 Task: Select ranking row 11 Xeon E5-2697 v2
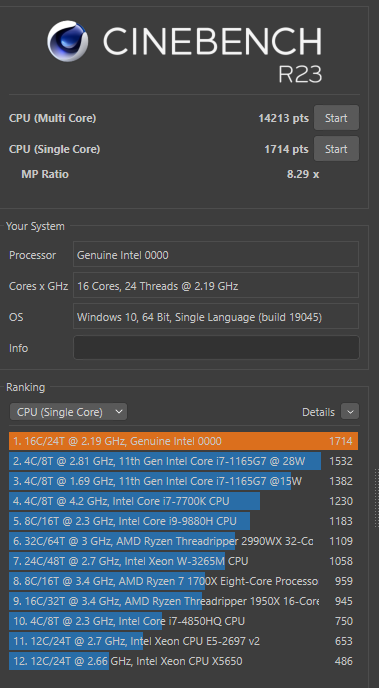tap(183, 641)
